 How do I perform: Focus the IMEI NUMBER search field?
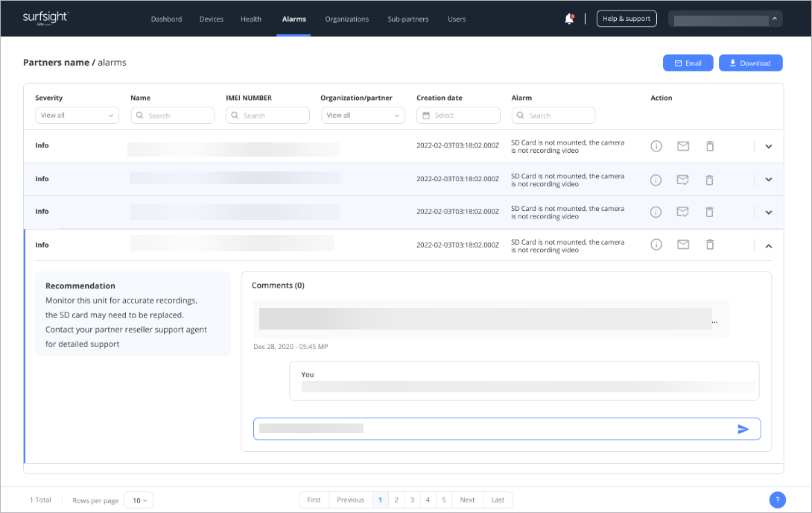pos(267,115)
